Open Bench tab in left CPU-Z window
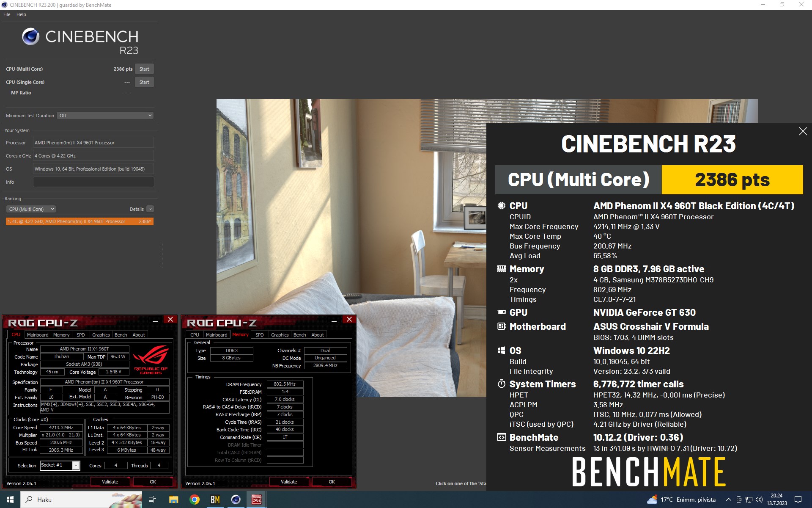Image resolution: width=812 pixels, height=508 pixels. (121, 335)
